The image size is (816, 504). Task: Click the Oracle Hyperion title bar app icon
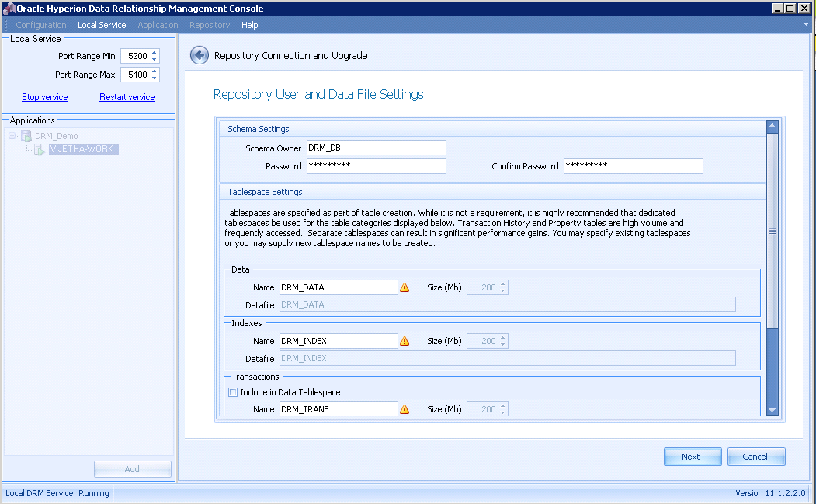pyautogui.click(x=9, y=8)
